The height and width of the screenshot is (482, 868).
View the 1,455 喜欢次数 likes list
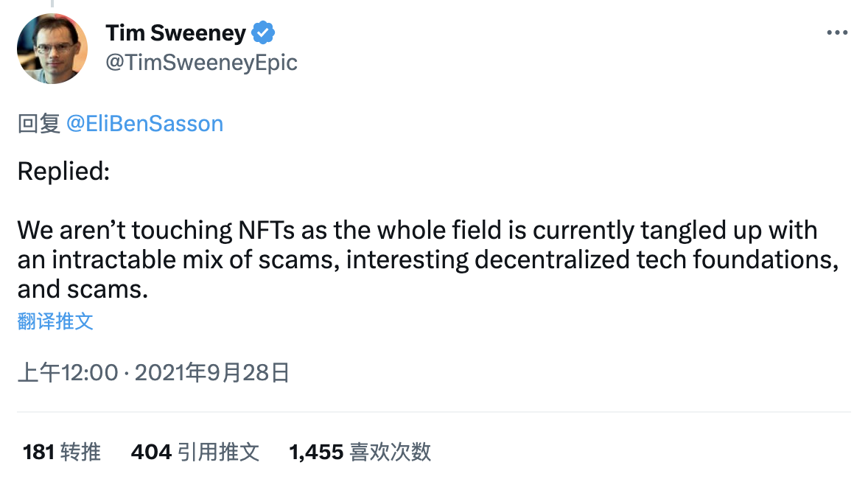[360, 452]
